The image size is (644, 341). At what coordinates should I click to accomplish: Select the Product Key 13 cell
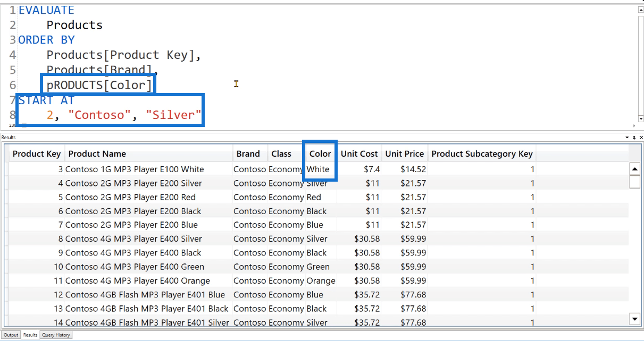coord(37,308)
